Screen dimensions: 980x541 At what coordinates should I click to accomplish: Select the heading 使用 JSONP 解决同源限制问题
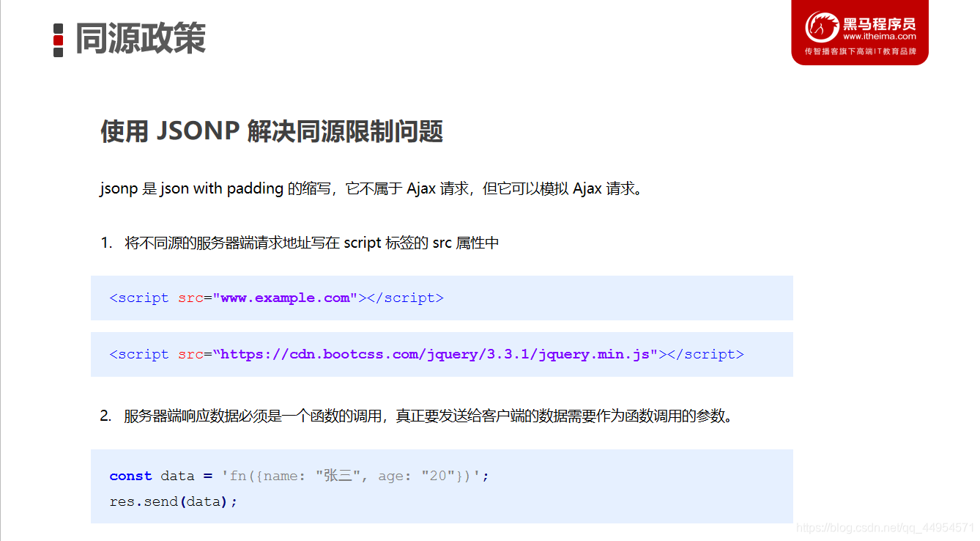pyautogui.click(x=271, y=132)
